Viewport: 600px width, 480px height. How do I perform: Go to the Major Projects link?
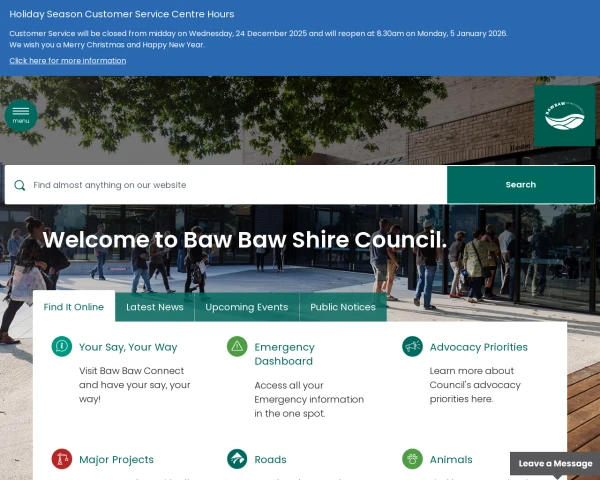click(116, 460)
